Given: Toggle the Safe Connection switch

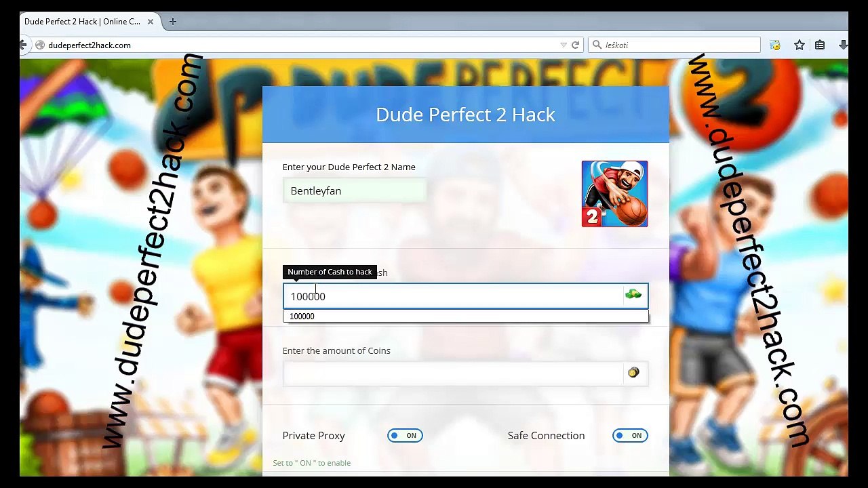Looking at the screenshot, I should (630, 436).
